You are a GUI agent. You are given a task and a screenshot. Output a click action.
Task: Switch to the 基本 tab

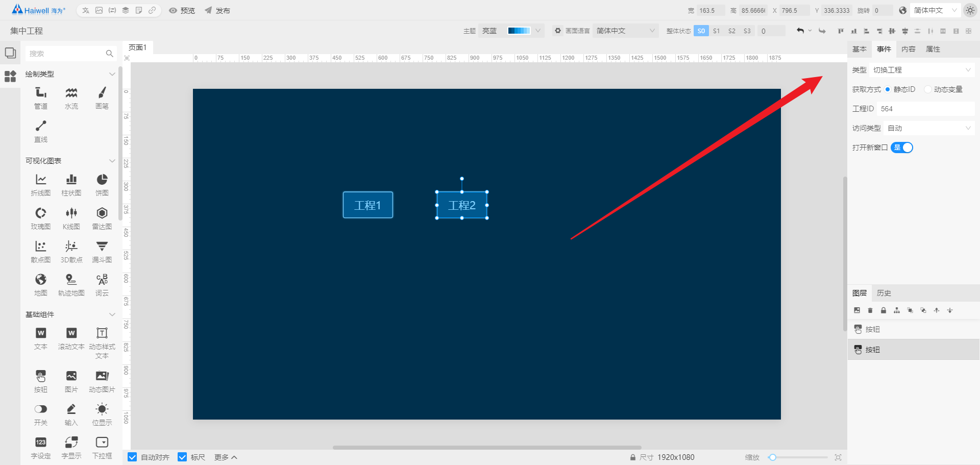860,49
